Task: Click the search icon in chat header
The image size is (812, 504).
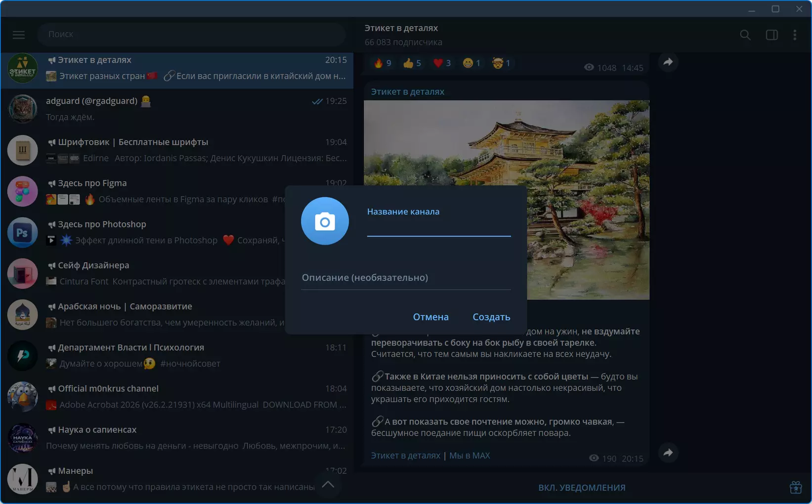Action: pyautogui.click(x=745, y=35)
